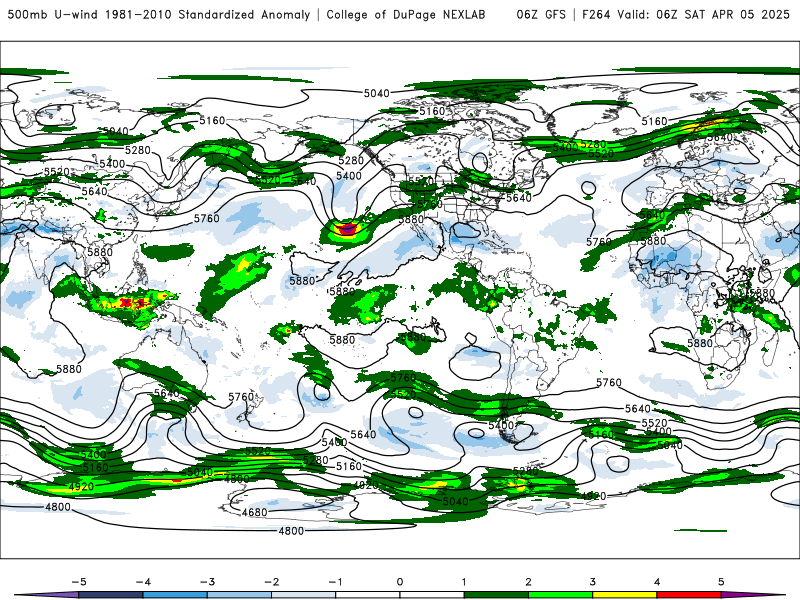
Task: Select the dark green 1 to 2 colorbar segment
Action: (x=496, y=595)
